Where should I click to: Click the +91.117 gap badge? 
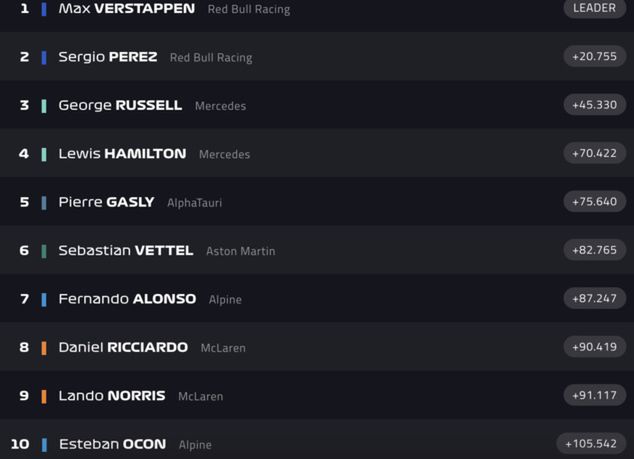click(594, 395)
